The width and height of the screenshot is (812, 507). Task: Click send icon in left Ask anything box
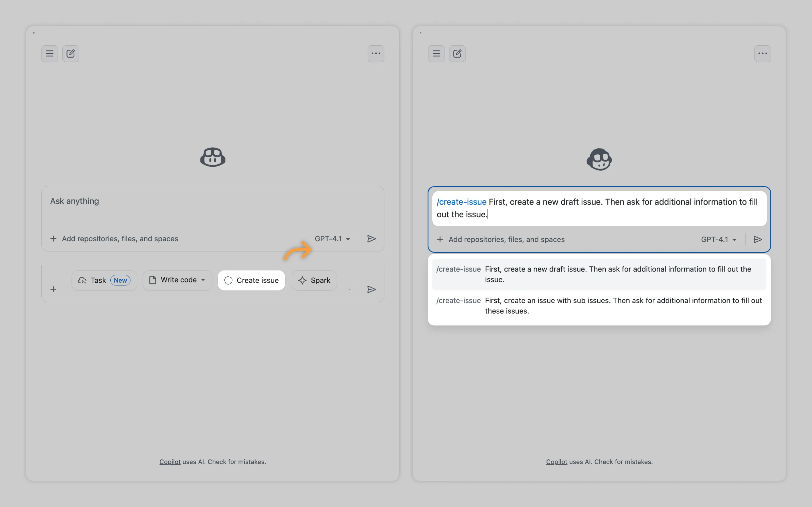point(371,239)
